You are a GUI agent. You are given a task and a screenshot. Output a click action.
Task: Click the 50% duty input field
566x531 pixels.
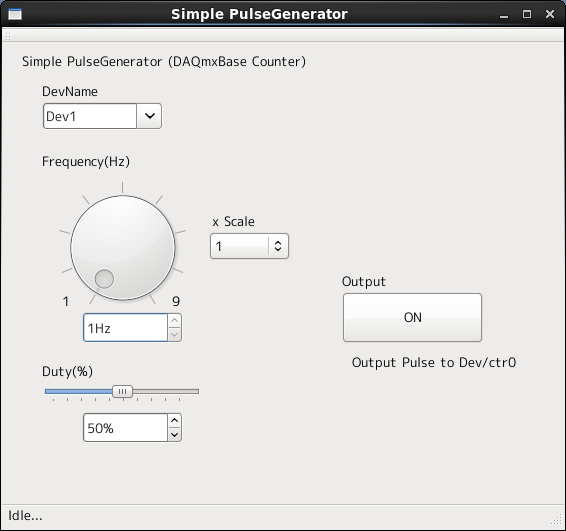(x=125, y=427)
